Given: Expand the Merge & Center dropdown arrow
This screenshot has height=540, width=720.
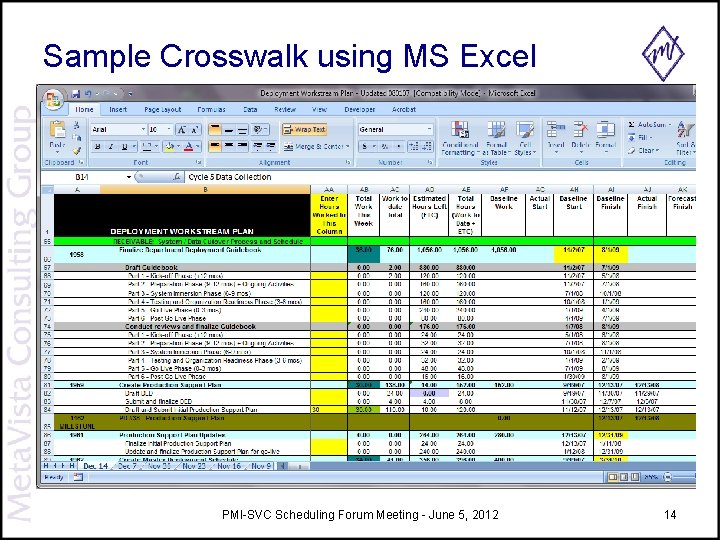Looking at the screenshot, I should (x=348, y=146).
